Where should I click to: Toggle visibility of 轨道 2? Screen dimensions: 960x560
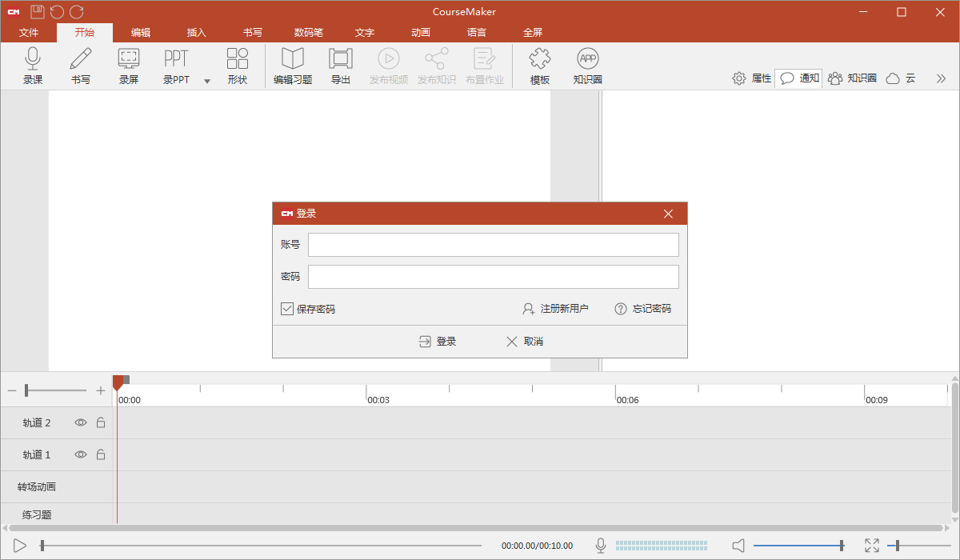click(x=80, y=422)
